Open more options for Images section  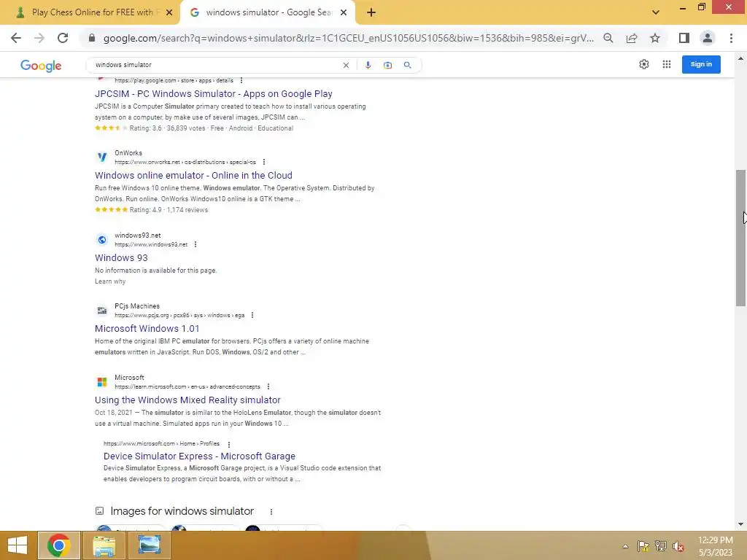coord(271,512)
